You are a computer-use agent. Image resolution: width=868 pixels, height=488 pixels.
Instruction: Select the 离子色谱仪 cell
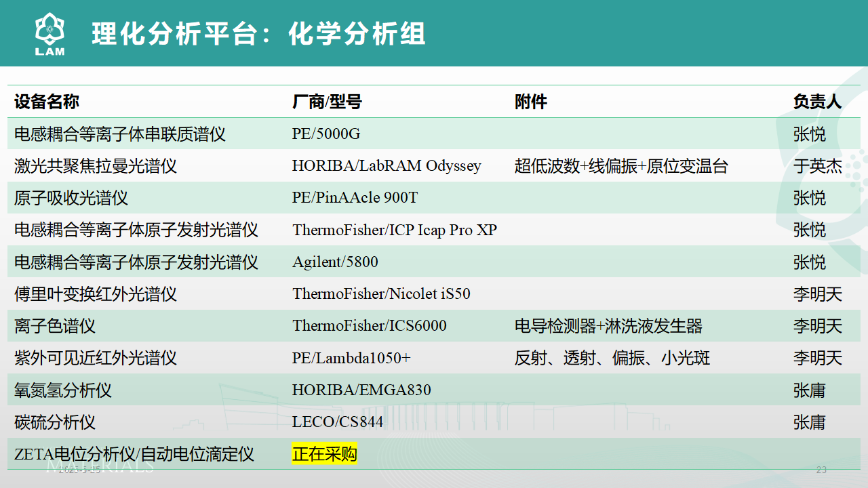click(x=55, y=326)
